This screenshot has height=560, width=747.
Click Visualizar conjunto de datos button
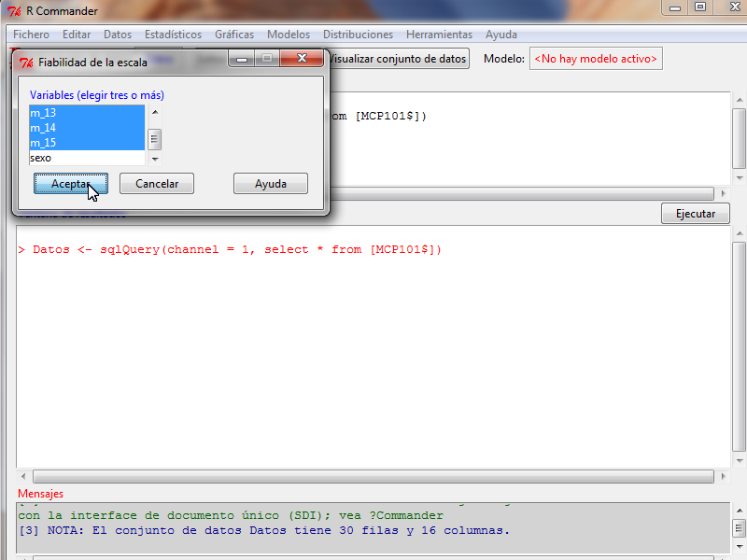(x=397, y=59)
